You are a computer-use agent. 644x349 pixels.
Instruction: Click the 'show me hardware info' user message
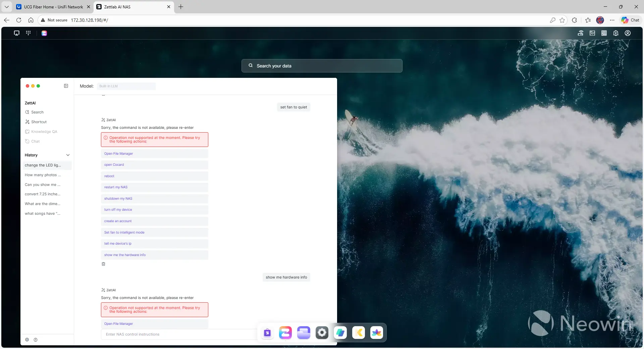pos(286,277)
